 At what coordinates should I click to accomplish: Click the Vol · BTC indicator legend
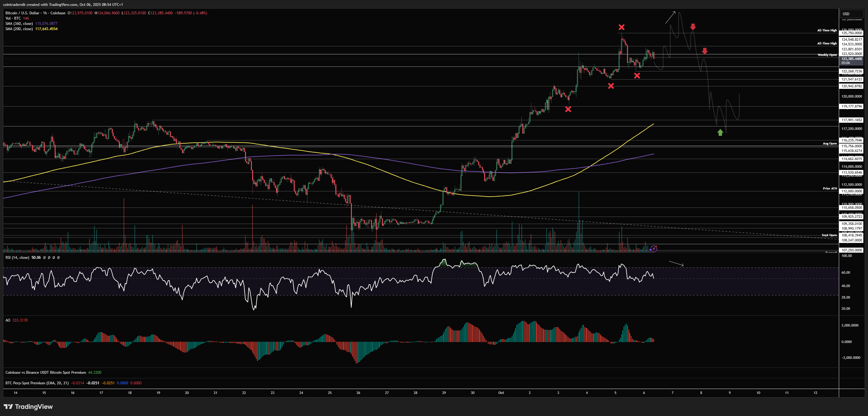tap(13, 18)
